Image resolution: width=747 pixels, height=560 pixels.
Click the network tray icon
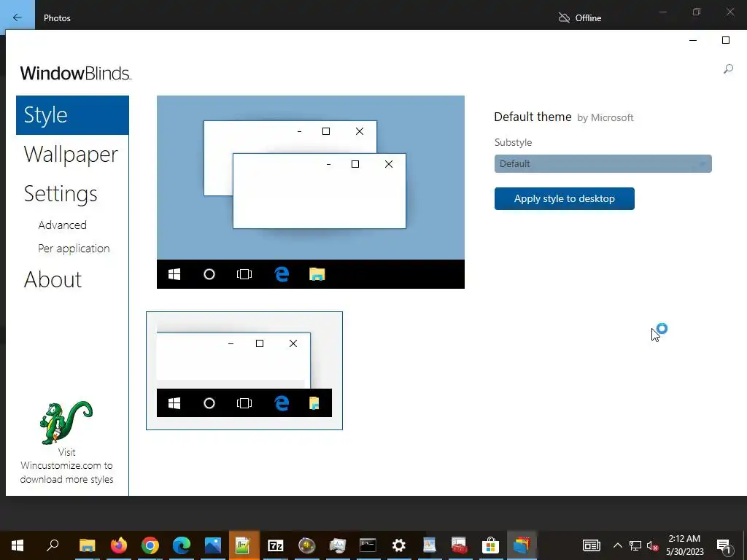tap(635, 545)
